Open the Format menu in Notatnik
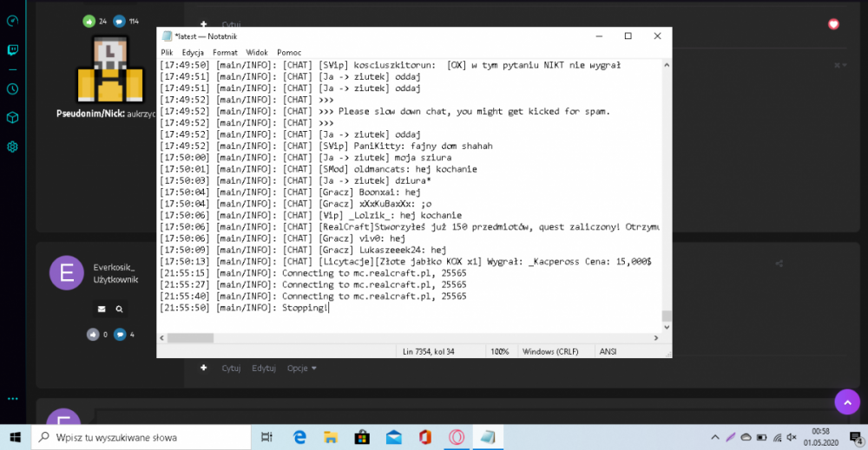Image resolution: width=868 pixels, height=450 pixels. [x=225, y=53]
